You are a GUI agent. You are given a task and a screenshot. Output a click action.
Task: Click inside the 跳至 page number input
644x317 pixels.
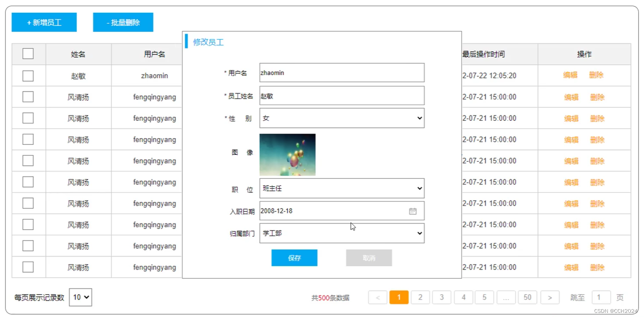click(601, 297)
